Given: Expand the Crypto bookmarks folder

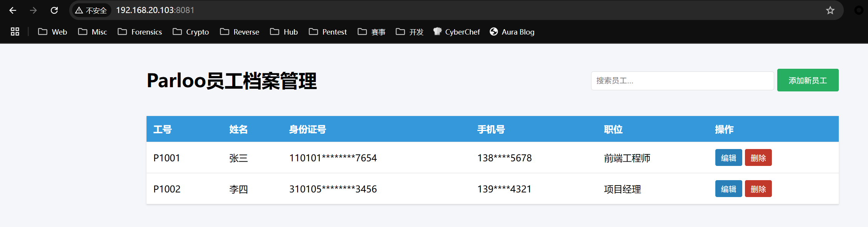Looking at the screenshot, I should coord(191,32).
